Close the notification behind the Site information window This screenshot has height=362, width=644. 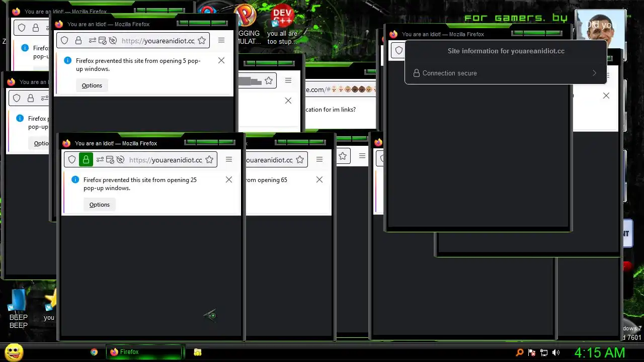coord(606,96)
